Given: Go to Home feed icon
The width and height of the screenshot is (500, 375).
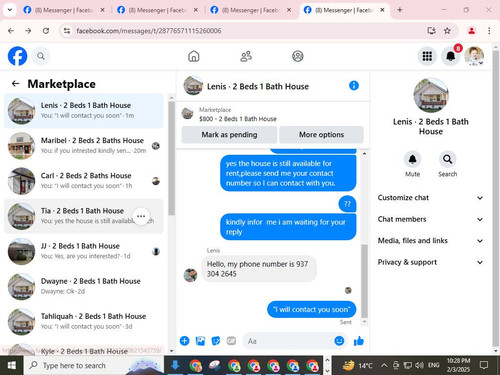Looking at the screenshot, I should click(194, 56).
